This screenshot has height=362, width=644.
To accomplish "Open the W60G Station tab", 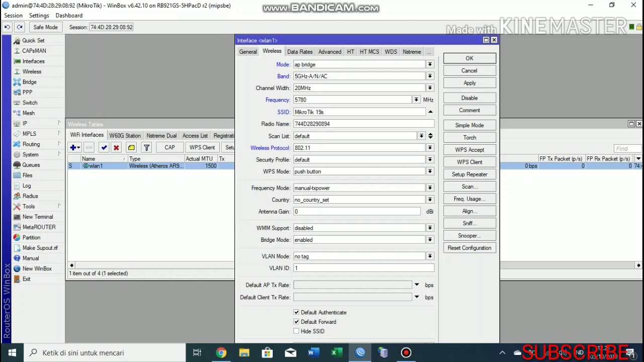I will (x=125, y=136).
